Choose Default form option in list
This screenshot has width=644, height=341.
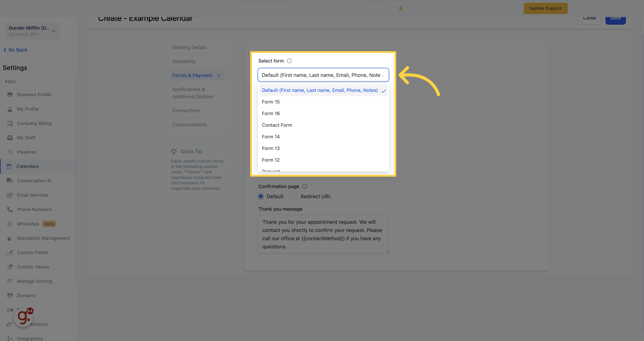(323, 90)
